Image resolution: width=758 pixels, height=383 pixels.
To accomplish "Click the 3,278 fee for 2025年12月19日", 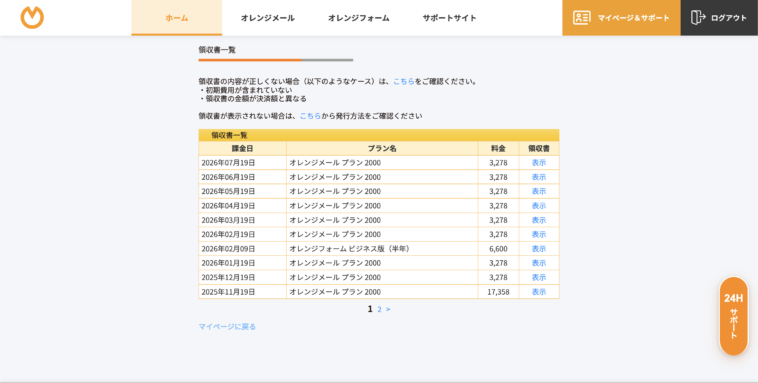I will click(x=498, y=278).
